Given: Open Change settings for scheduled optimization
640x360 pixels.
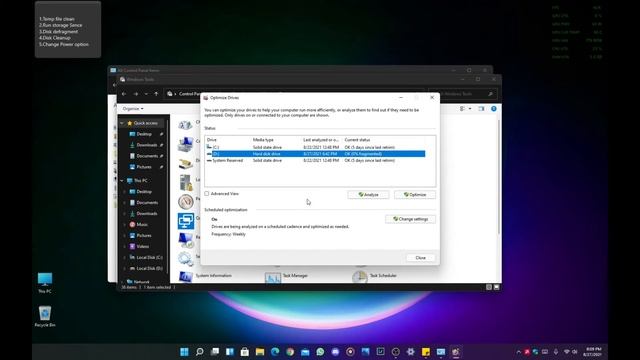Looking at the screenshot, I should coord(410,219).
